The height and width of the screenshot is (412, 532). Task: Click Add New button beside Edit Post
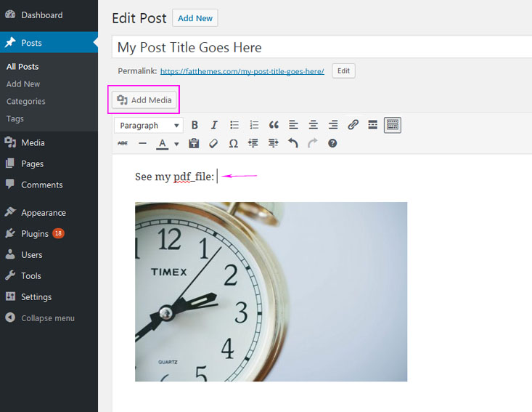pyautogui.click(x=195, y=18)
